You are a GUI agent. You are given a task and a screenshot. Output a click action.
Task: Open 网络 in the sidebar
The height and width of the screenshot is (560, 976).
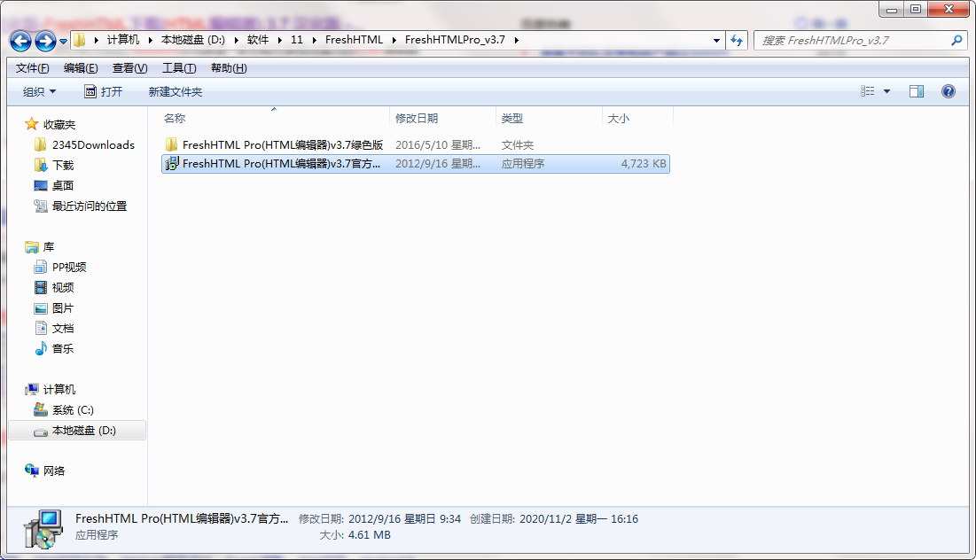pos(55,471)
